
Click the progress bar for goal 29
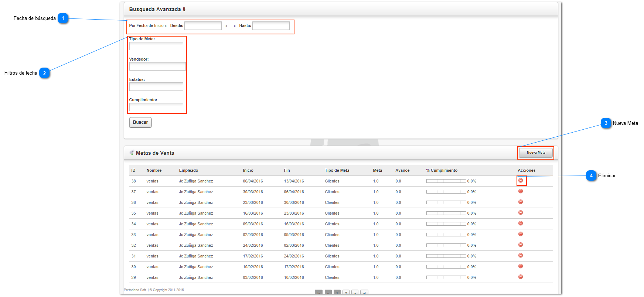tap(446, 277)
